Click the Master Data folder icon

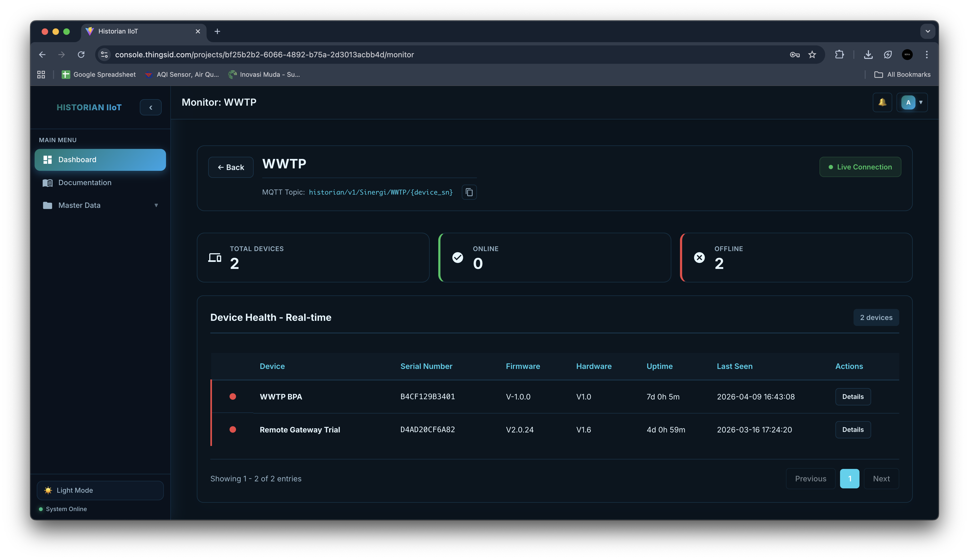(x=47, y=205)
